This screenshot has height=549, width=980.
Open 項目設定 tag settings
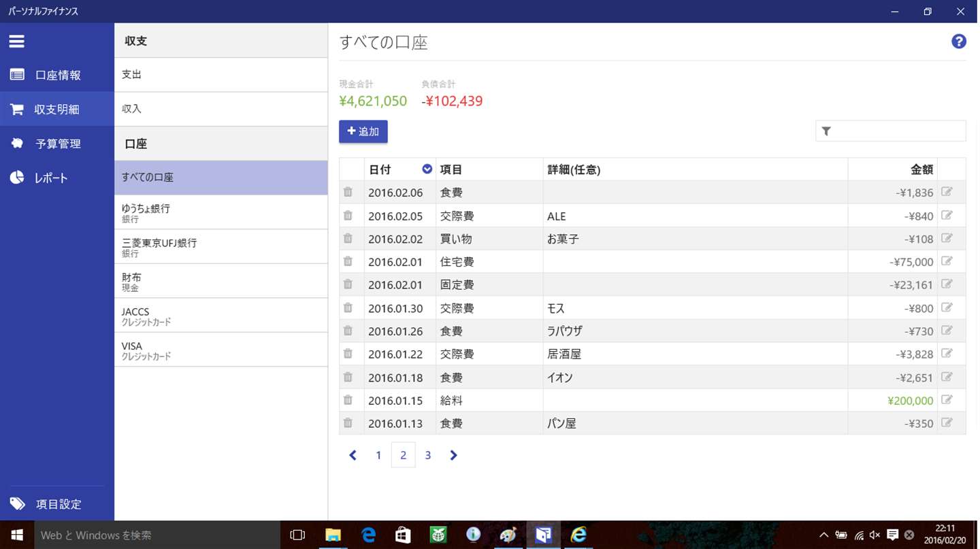(x=57, y=504)
